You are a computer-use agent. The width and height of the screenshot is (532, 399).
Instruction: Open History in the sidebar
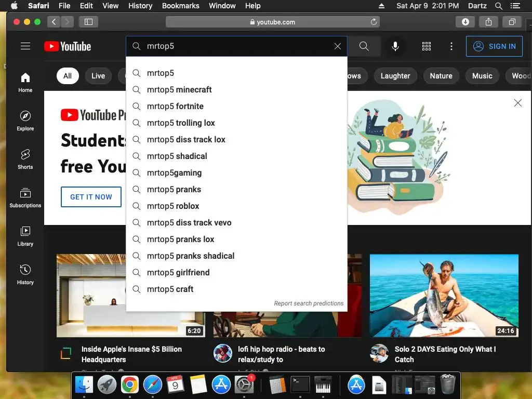tap(25, 274)
